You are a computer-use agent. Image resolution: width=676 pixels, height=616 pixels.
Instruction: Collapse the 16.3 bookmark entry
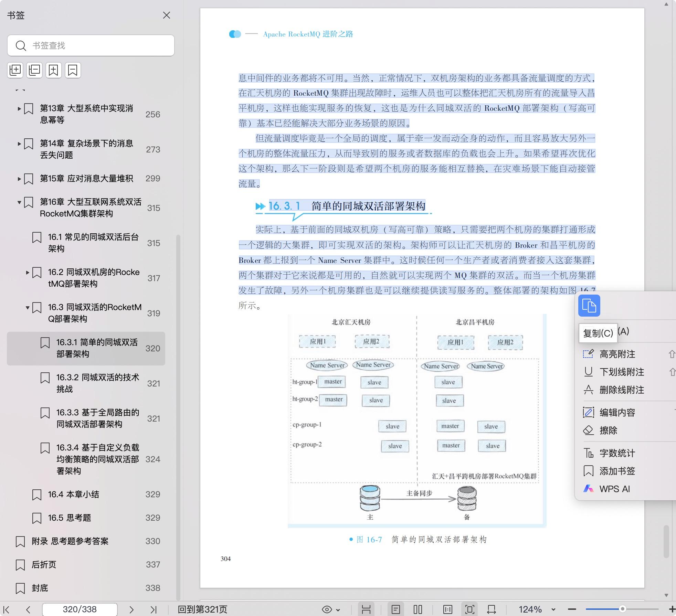28,308
